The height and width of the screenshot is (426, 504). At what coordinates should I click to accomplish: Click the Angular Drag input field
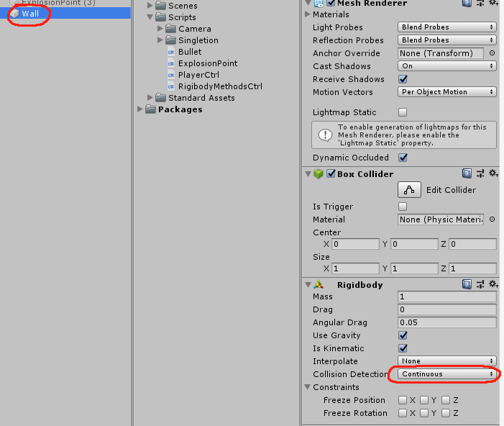(x=446, y=322)
